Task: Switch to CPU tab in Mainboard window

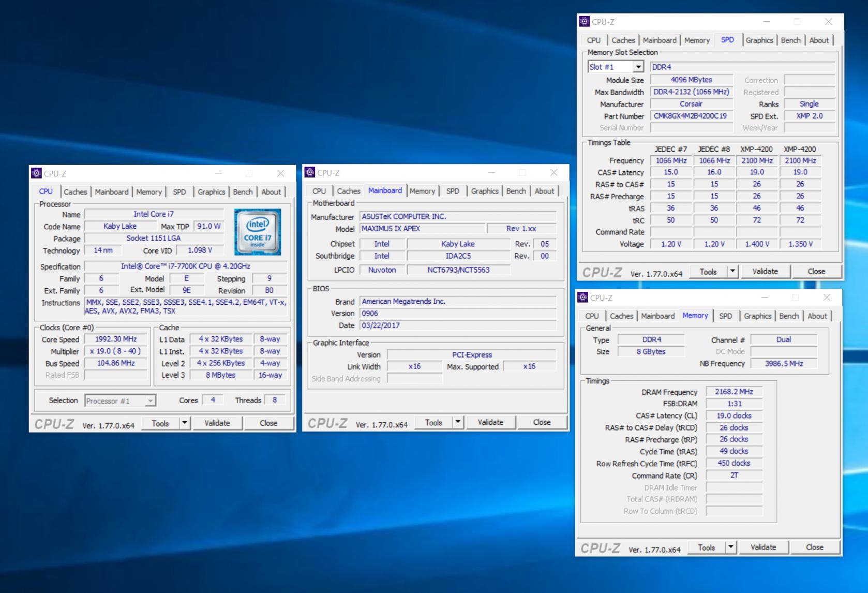Action: pos(319,191)
